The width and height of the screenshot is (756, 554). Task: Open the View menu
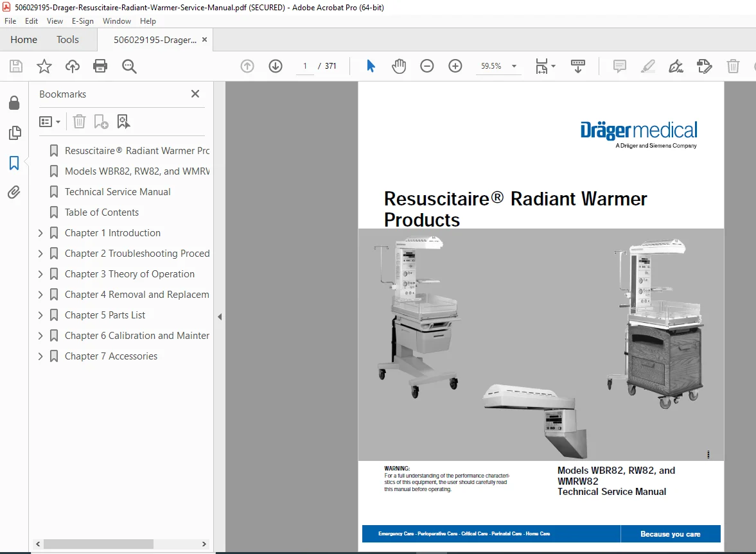[55, 21]
